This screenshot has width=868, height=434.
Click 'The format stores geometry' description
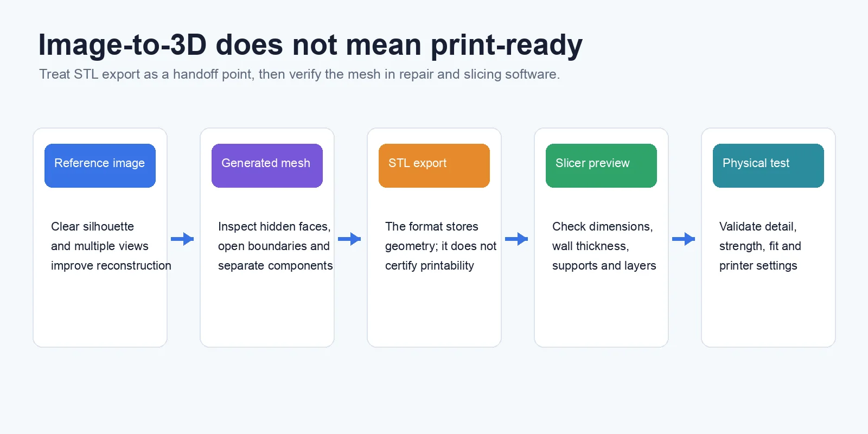pos(441,246)
